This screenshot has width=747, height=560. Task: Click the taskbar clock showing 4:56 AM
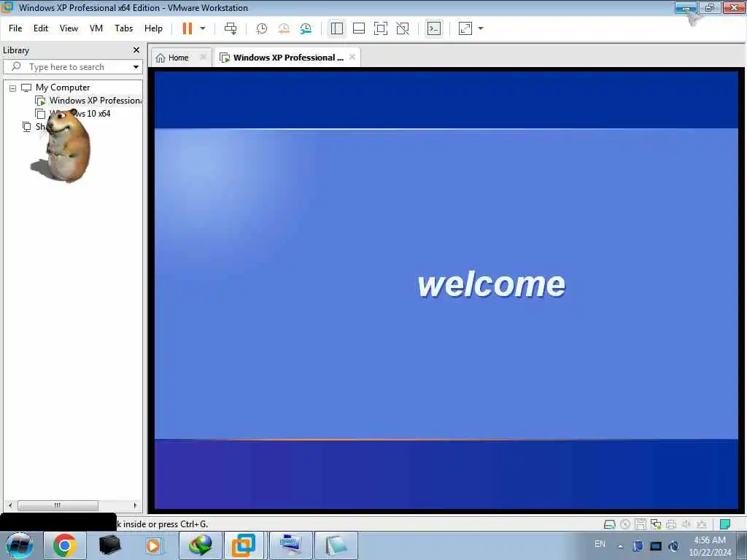pos(710,546)
